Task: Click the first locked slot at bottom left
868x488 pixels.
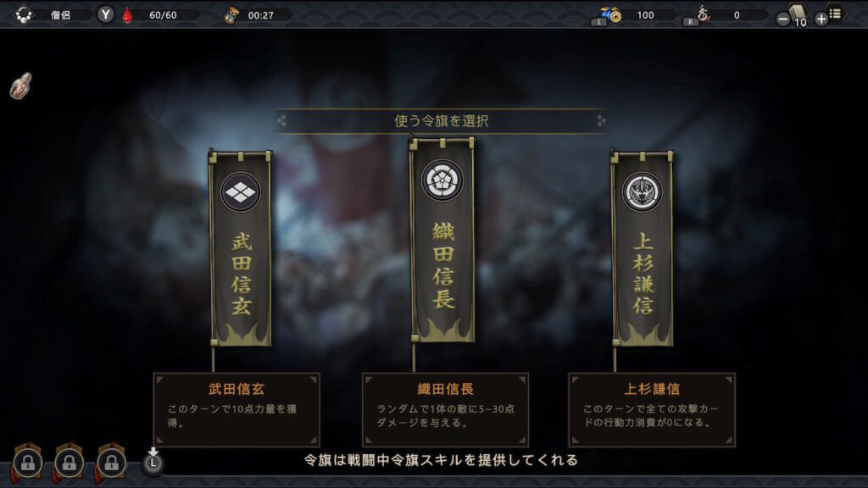Action: pyautogui.click(x=28, y=463)
